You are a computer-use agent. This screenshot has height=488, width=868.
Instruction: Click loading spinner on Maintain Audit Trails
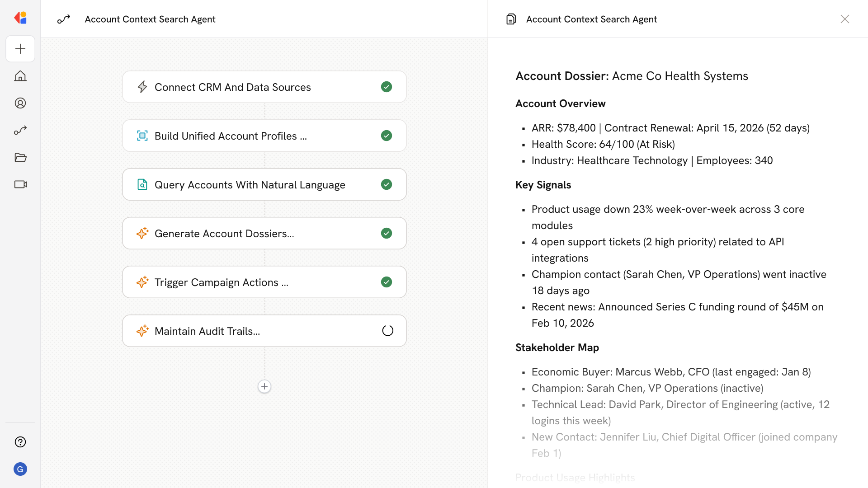click(x=387, y=331)
